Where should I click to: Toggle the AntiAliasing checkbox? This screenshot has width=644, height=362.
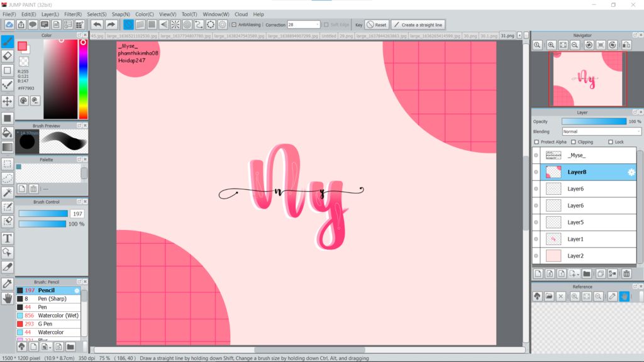[x=234, y=25]
